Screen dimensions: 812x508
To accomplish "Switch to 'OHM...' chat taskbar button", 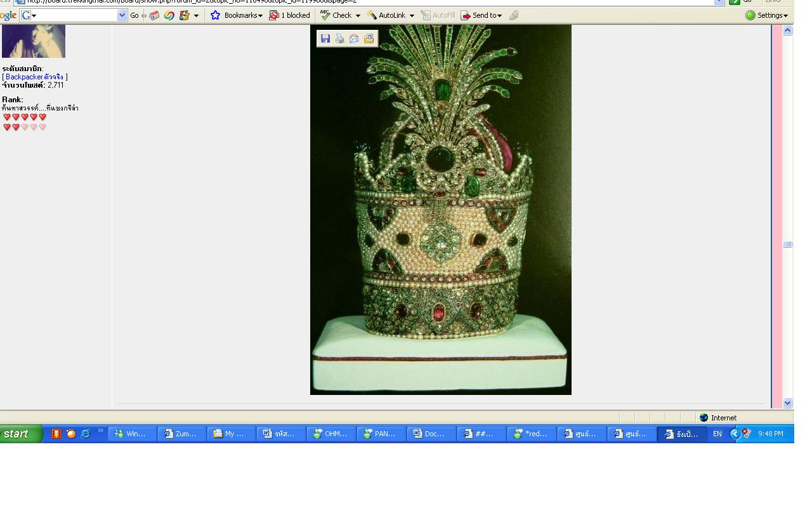I will click(332, 434).
